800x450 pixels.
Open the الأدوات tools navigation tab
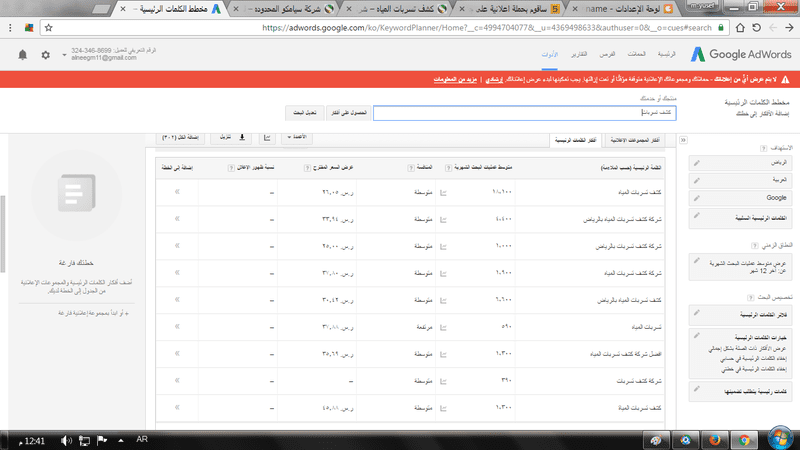coord(549,55)
